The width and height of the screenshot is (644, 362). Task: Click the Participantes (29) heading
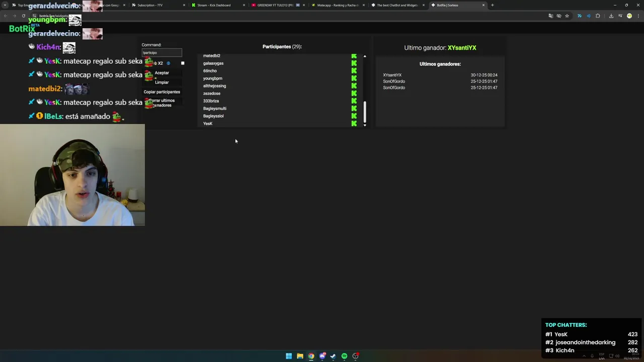tap(282, 47)
